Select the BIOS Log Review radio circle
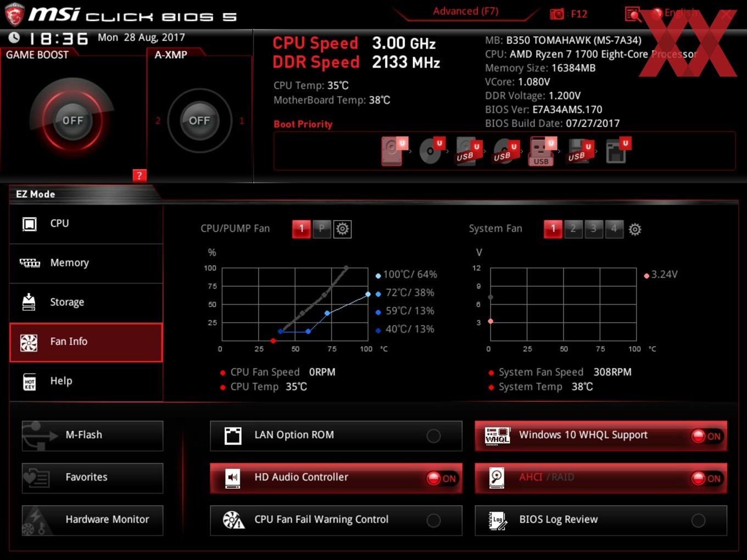 point(698,520)
